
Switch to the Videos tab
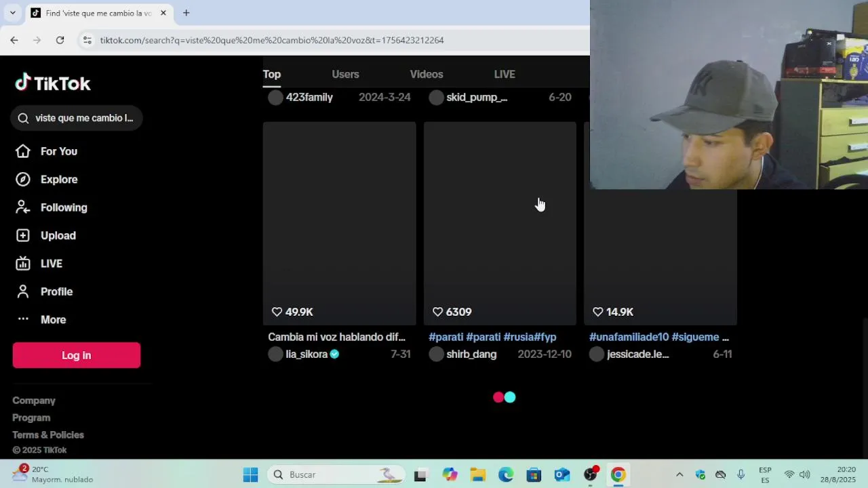pyautogui.click(x=427, y=74)
